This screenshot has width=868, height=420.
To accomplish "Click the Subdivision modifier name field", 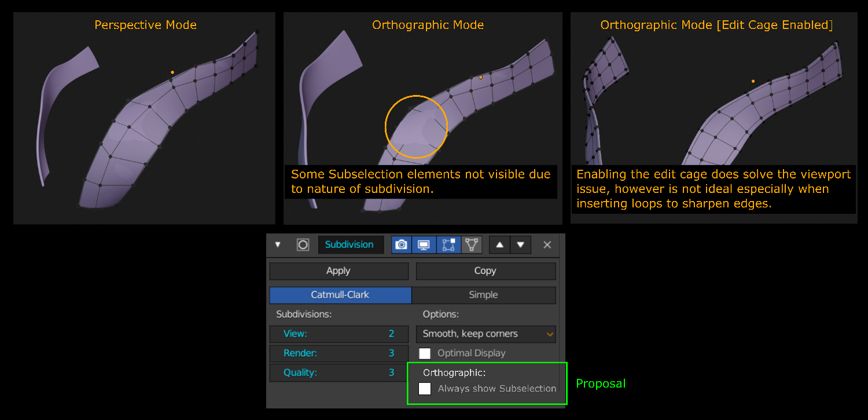I will tap(351, 244).
